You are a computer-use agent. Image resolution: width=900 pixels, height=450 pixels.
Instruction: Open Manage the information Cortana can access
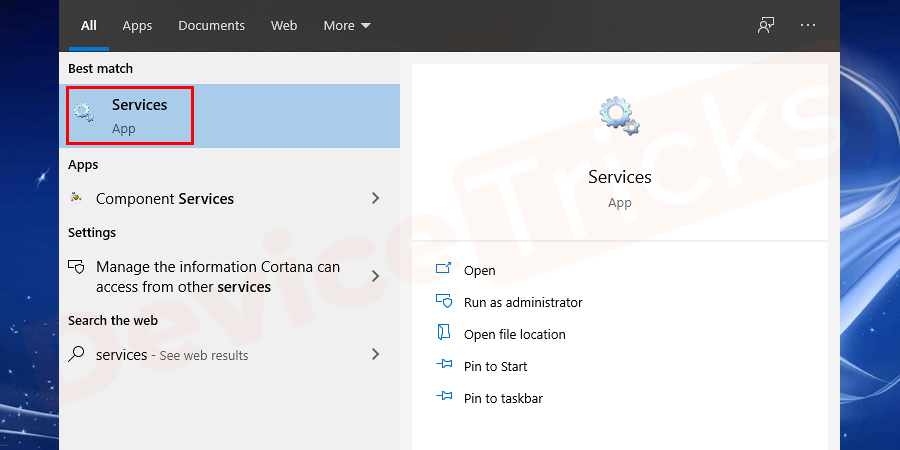click(x=230, y=277)
